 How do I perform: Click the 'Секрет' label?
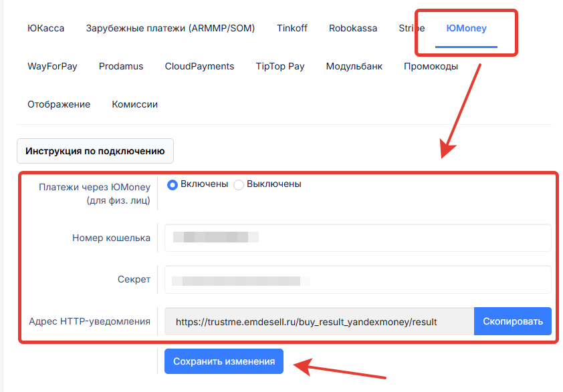click(134, 279)
